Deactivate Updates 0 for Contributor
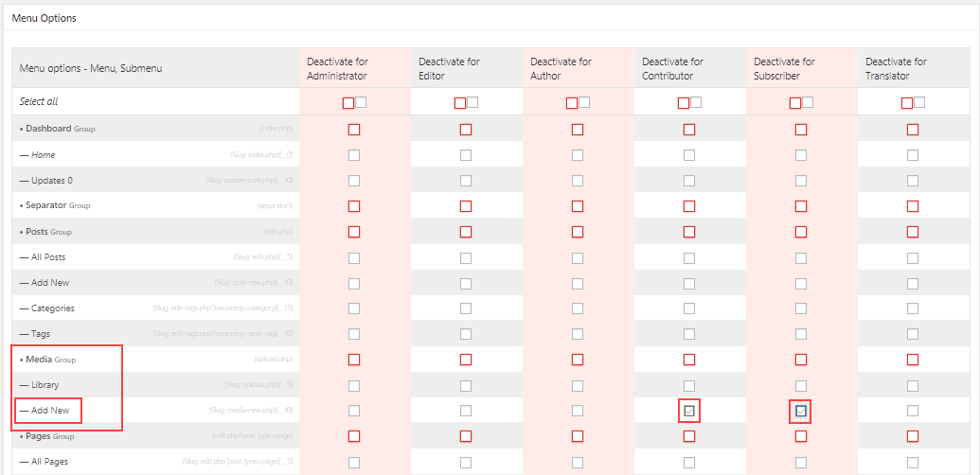The width and height of the screenshot is (980, 475). (688, 181)
